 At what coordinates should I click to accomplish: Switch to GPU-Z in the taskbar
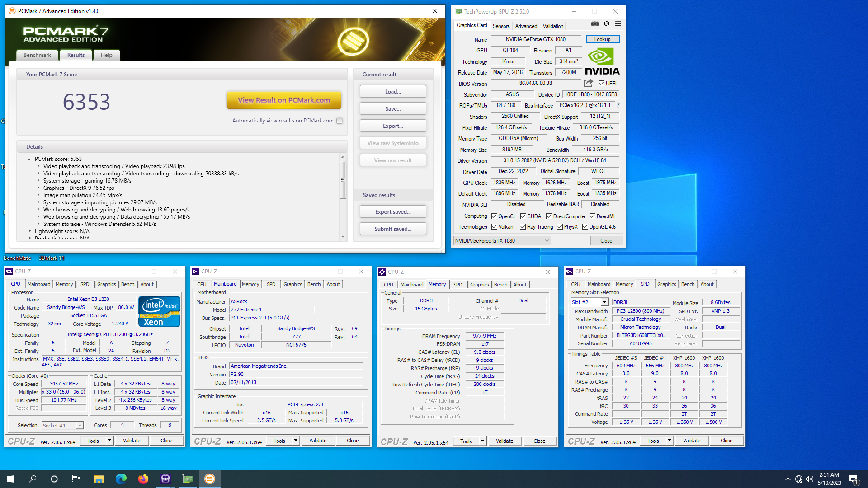click(x=187, y=479)
